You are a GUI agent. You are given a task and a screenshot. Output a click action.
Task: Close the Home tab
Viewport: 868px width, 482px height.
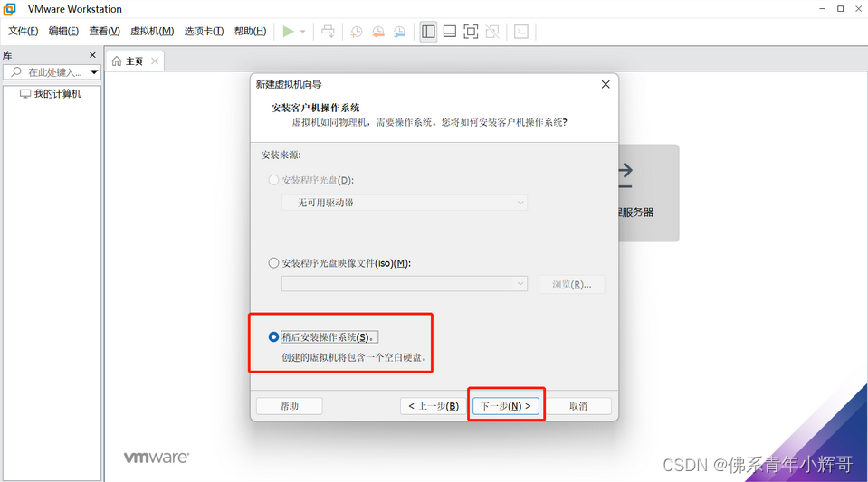coord(155,61)
